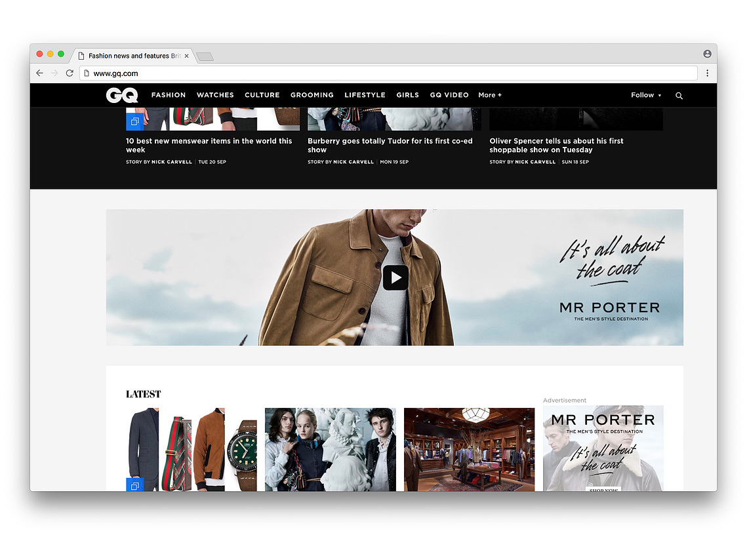Click gallery icon on top menswear image

click(x=135, y=121)
